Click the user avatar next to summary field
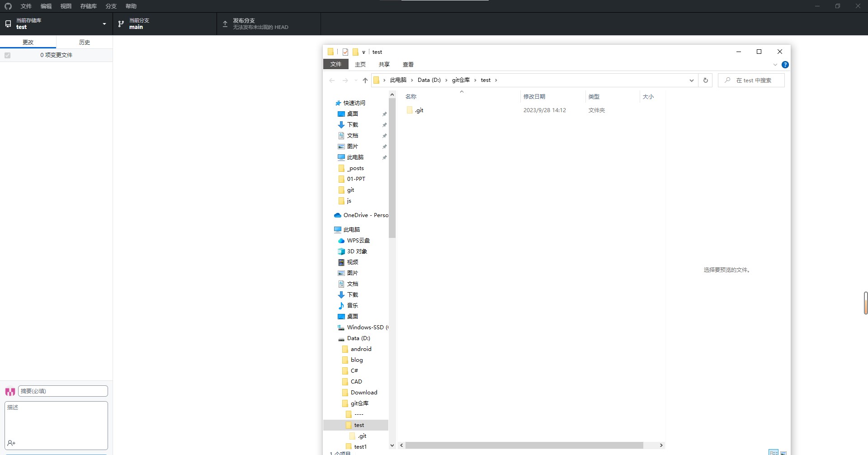The image size is (868, 455). (10, 391)
